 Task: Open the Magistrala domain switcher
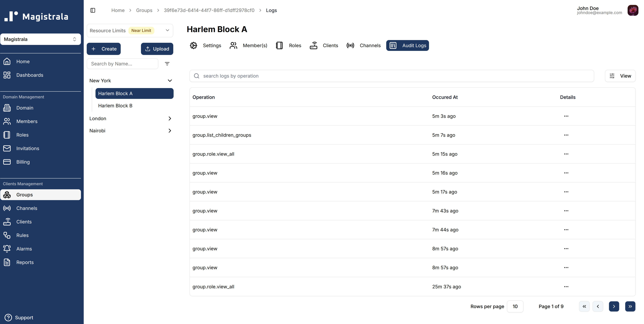[x=41, y=39]
